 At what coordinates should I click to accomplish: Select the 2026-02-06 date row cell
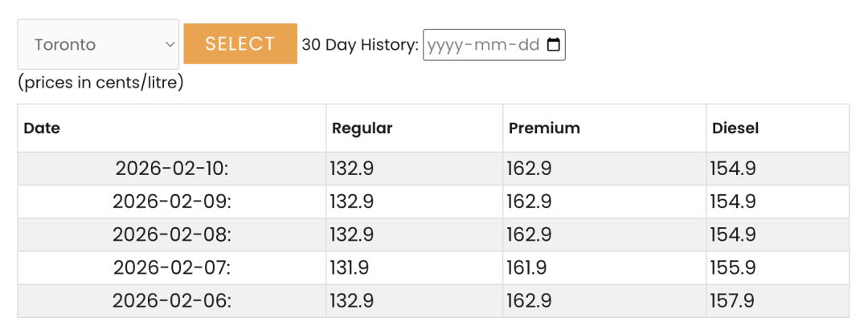[x=172, y=300]
